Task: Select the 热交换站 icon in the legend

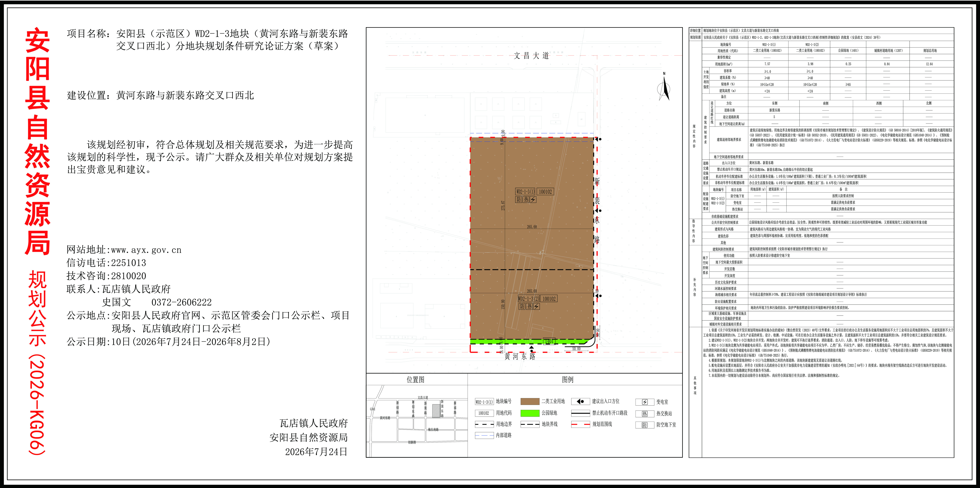Action: tap(645, 414)
